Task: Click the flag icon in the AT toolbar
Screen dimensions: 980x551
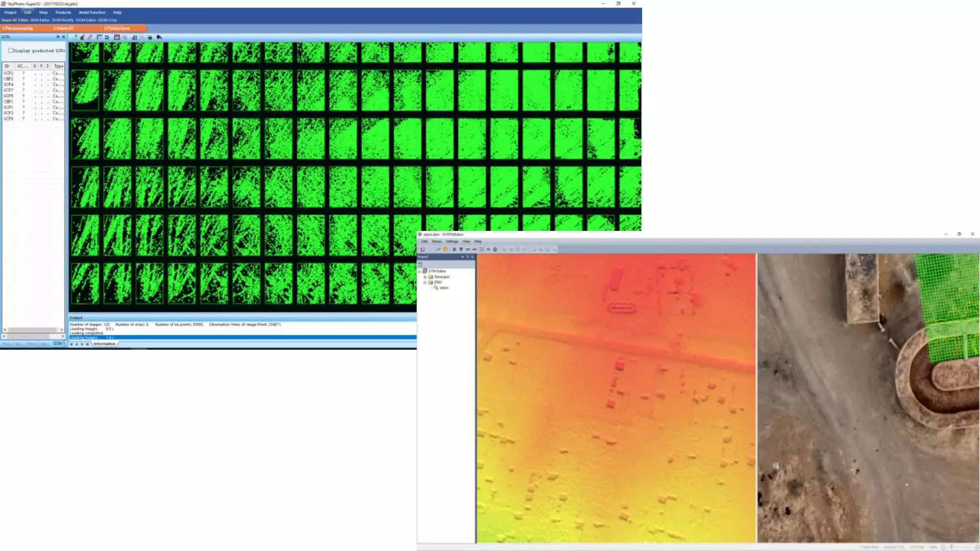Action: pyautogui.click(x=159, y=37)
